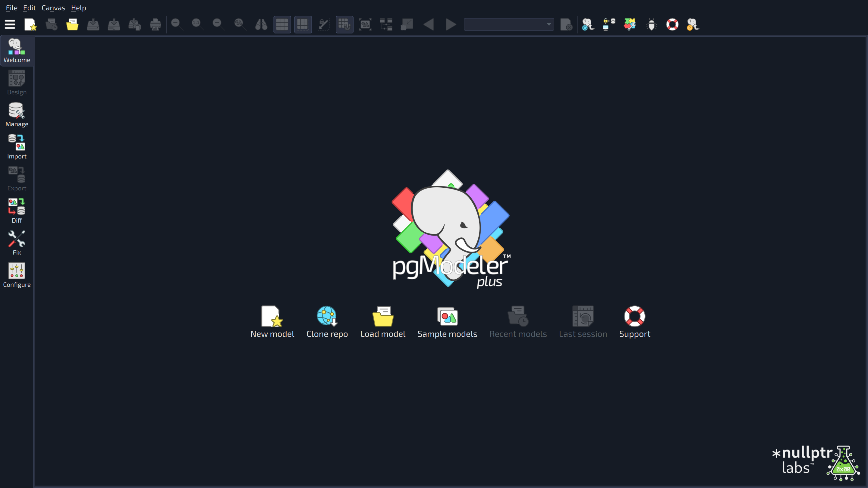Viewport: 868px width, 488px height.
Task: Click the Support button on welcome screen
Action: [635, 322]
